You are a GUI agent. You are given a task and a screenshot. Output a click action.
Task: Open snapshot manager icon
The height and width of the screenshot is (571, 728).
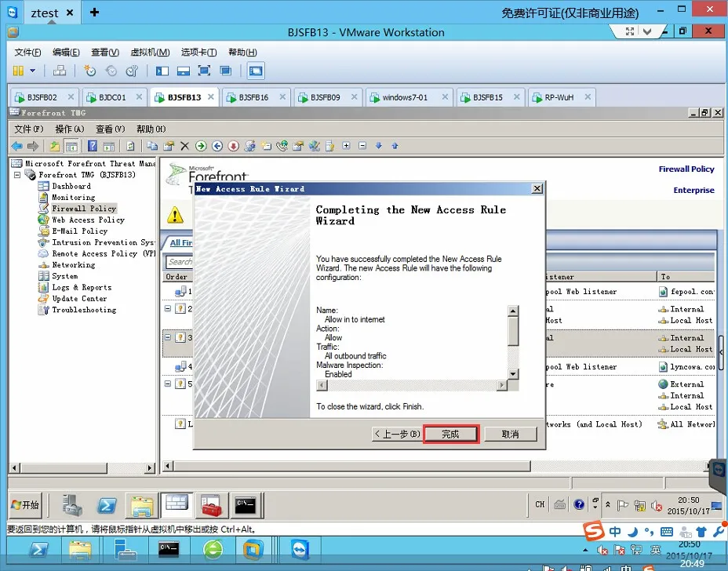pyautogui.click(x=133, y=71)
